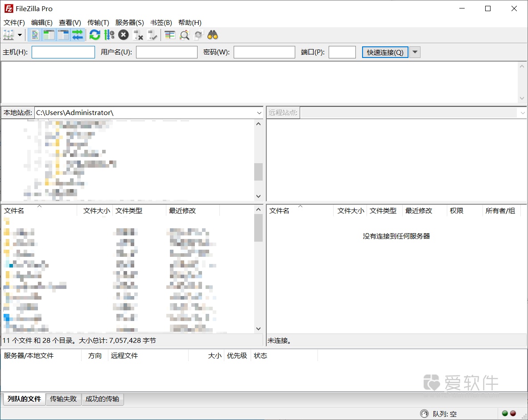Screen dimensions: 528x420
Task: Click the 快速连接(Q) button
Action: pos(385,52)
